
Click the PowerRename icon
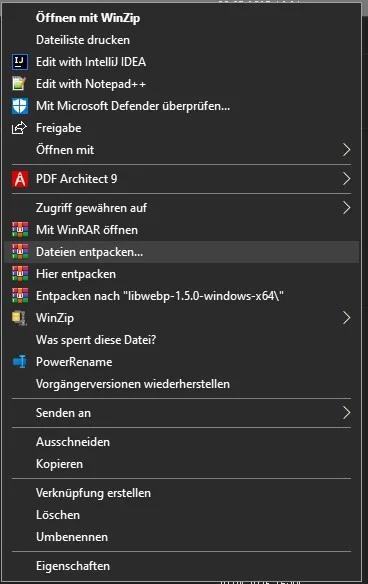tap(20, 362)
